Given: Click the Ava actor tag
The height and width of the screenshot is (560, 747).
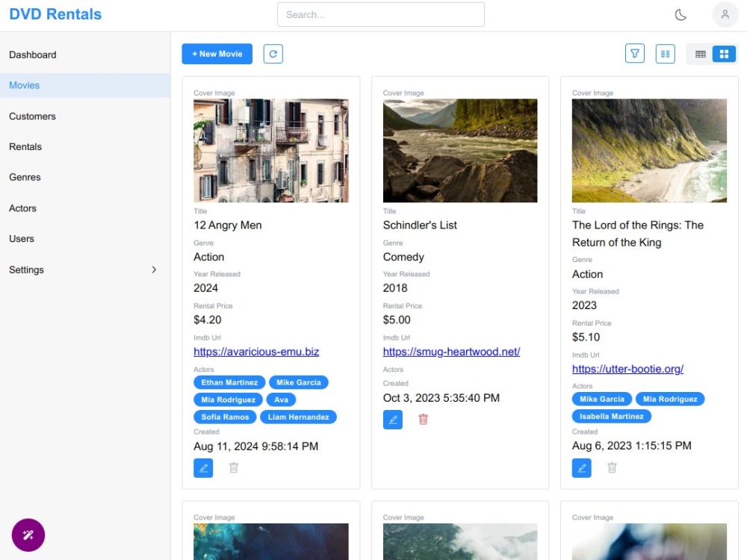Looking at the screenshot, I should click(281, 399).
